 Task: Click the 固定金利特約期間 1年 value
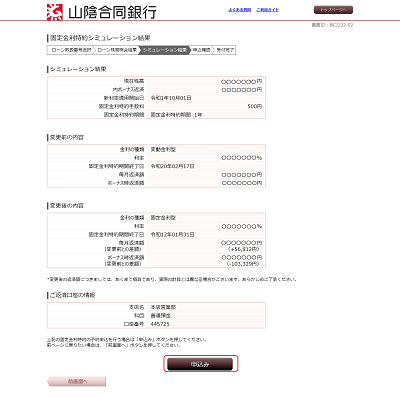pos(176,115)
